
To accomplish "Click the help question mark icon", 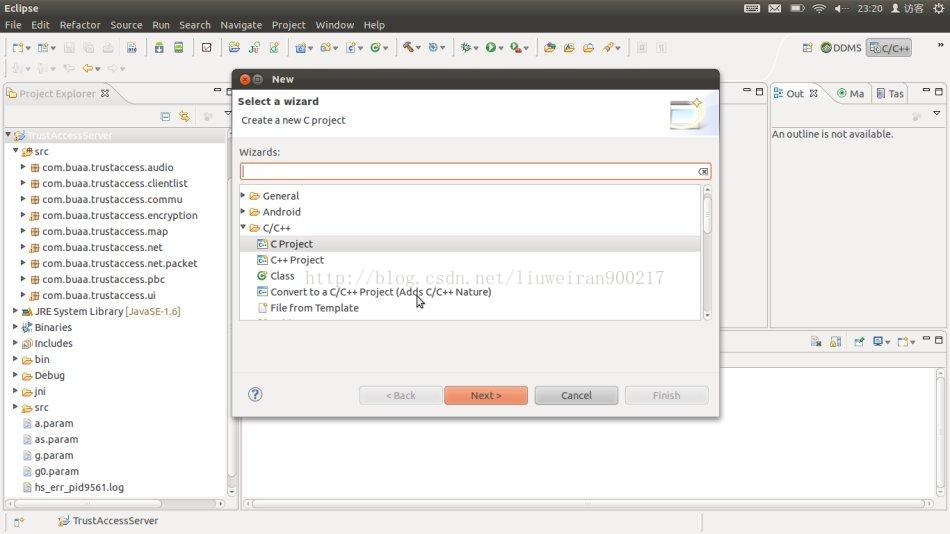I will click(x=255, y=395).
